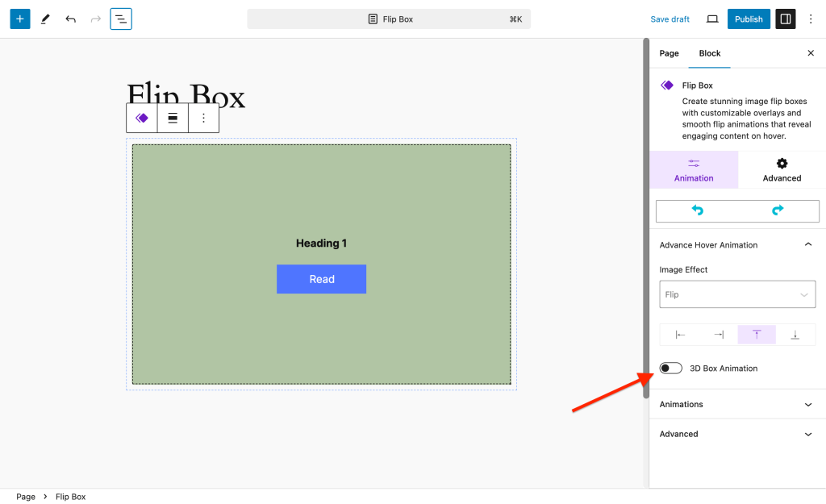Open the Advanced settings tab

pyautogui.click(x=782, y=170)
